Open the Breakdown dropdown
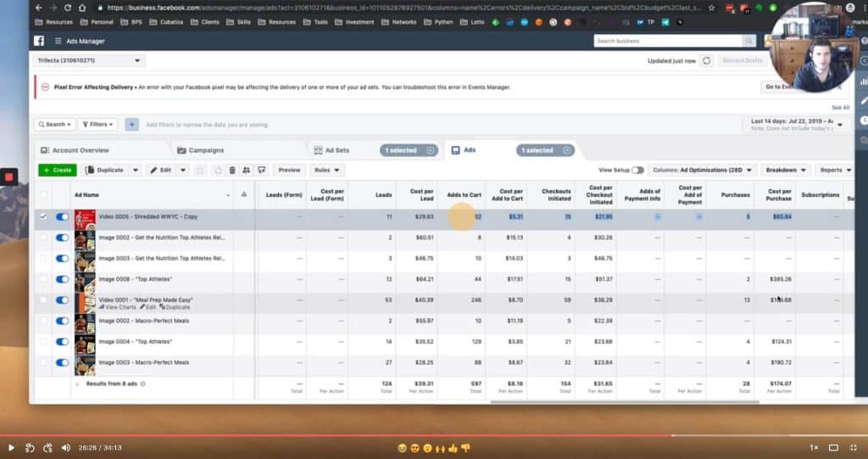The height and width of the screenshot is (459, 868). pyautogui.click(x=785, y=170)
